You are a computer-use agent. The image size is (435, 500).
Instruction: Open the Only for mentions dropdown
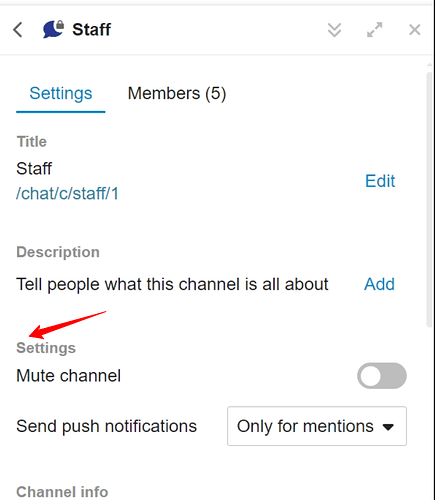tap(317, 426)
